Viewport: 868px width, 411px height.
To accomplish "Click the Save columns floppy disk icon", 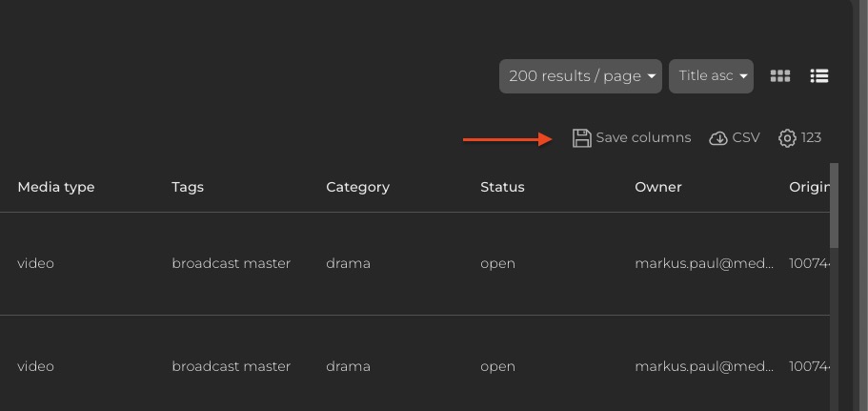I will pos(581,138).
